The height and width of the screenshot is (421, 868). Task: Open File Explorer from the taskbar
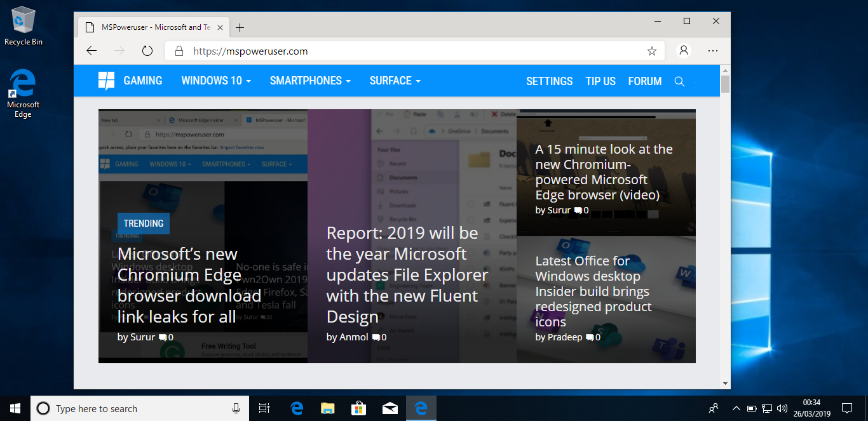click(327, 408)
